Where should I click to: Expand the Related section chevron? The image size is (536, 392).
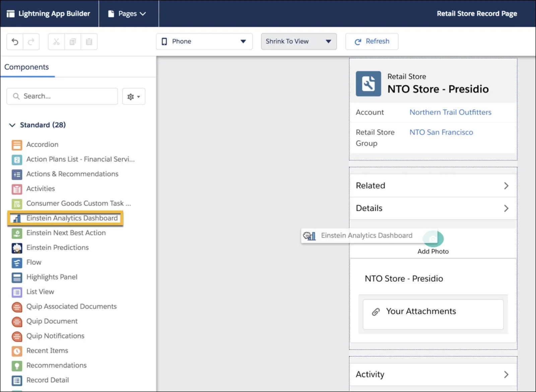point(506,186)
